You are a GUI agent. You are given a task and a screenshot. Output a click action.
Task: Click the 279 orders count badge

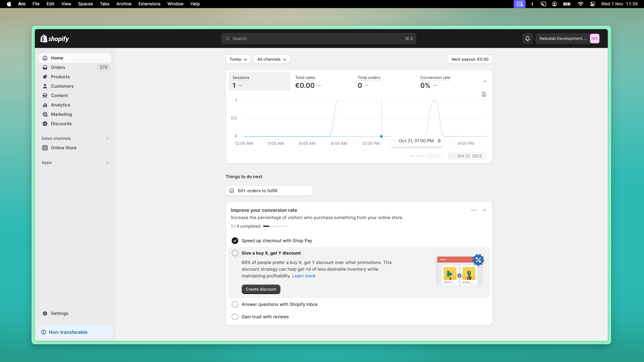tap(103, 67)
